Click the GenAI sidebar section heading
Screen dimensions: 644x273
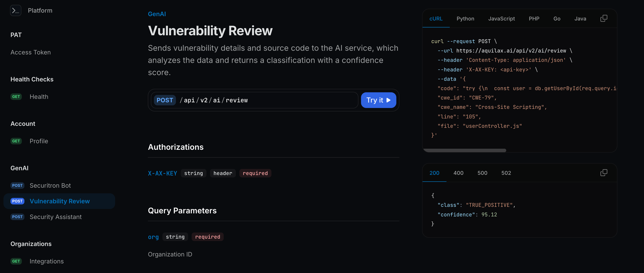pyautogui.click(x=19, y=168)
